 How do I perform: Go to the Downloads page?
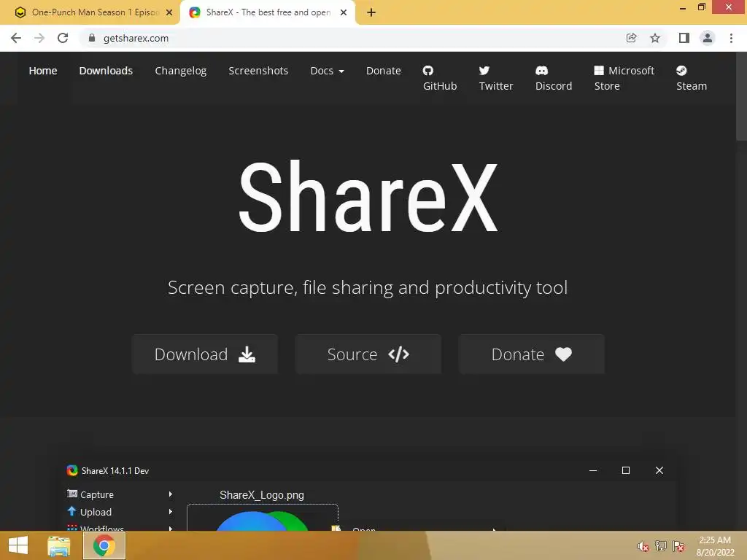(106, 71)
